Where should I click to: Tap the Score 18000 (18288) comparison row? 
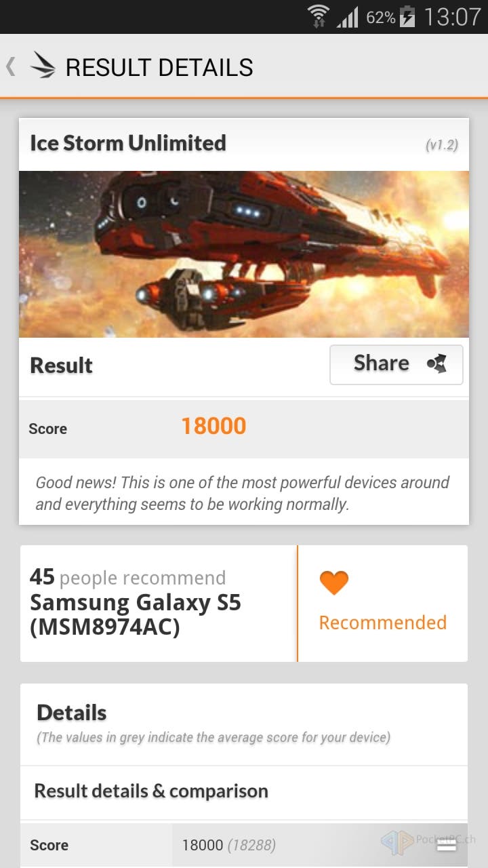pos(244,845)
